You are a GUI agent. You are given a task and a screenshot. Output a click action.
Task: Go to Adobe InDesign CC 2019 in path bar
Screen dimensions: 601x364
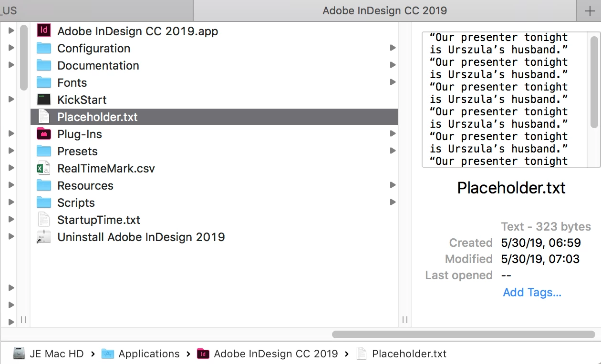(x=276, y=354)
